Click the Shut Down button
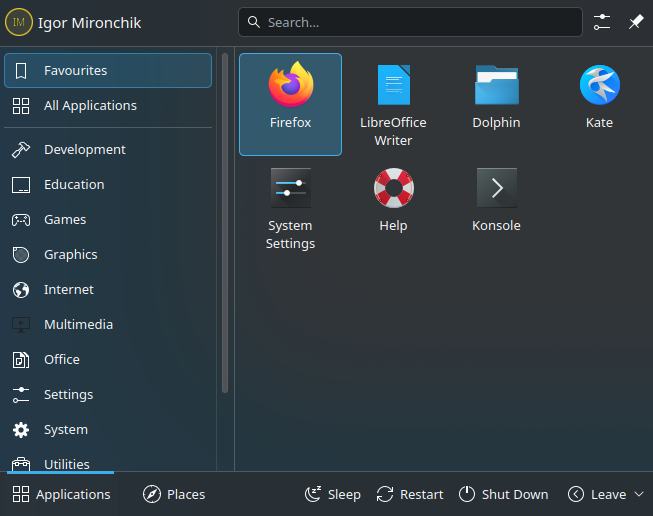Image resolution: width=653 pixels, height=516 pixels. tap(503, 494)
